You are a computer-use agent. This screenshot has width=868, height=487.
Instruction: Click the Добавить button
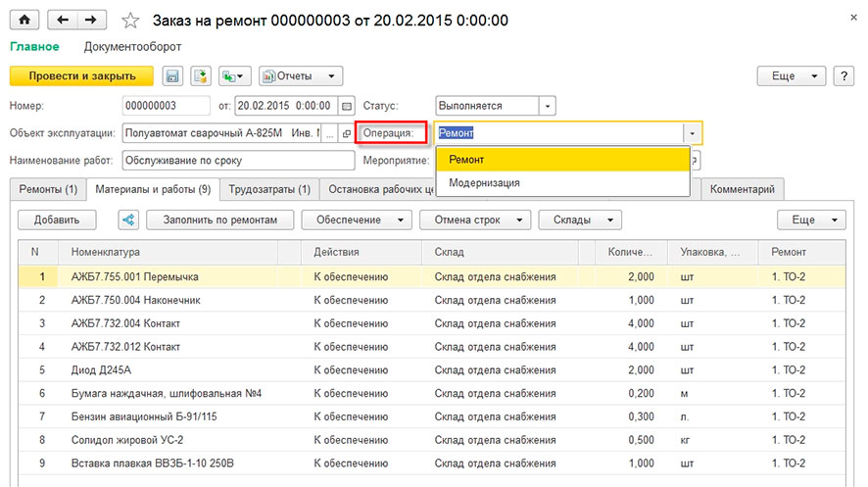pyautogui.click(x=57, y=219)
